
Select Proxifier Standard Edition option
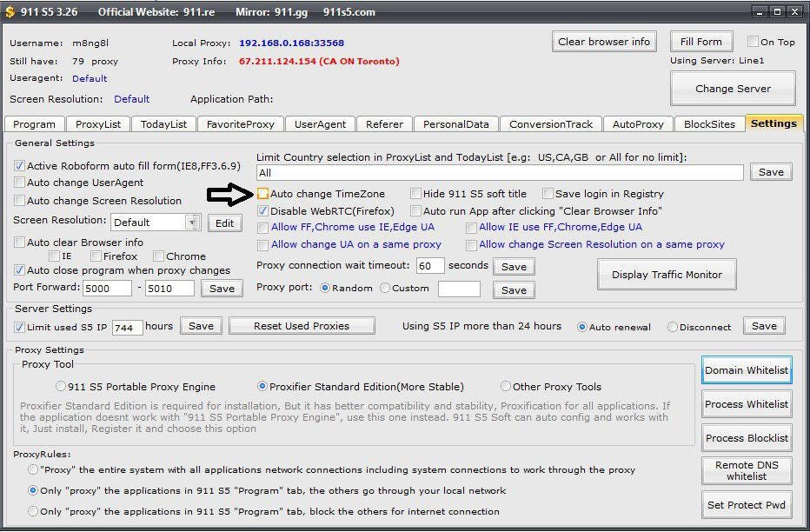pyautogui.click(x=262, y=386)
